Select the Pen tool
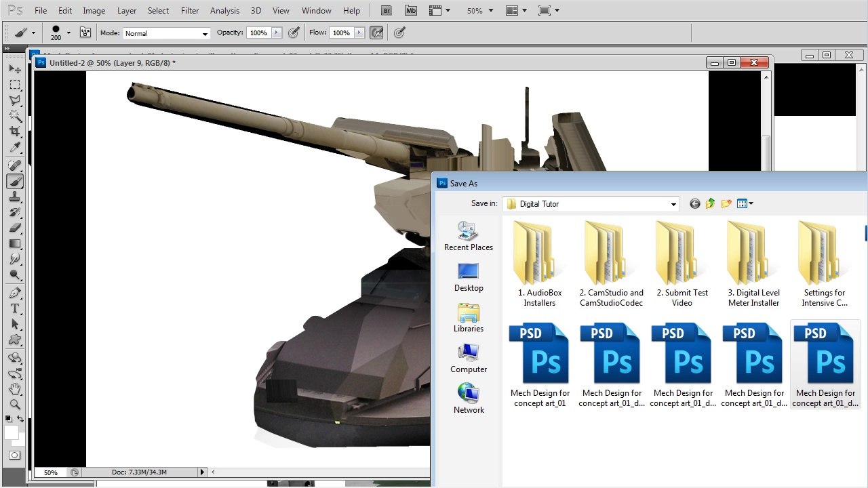This screenshot has height=488, width=868. point(14,293)
